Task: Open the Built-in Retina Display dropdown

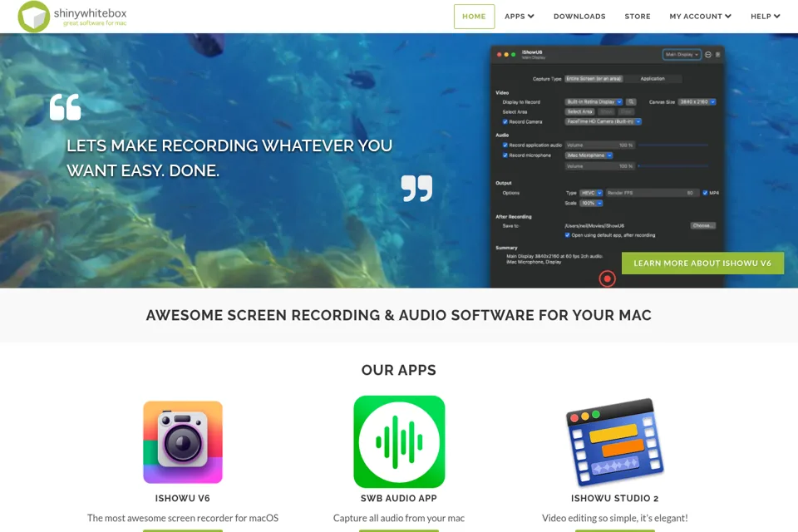Action: (x=594, y=101)
